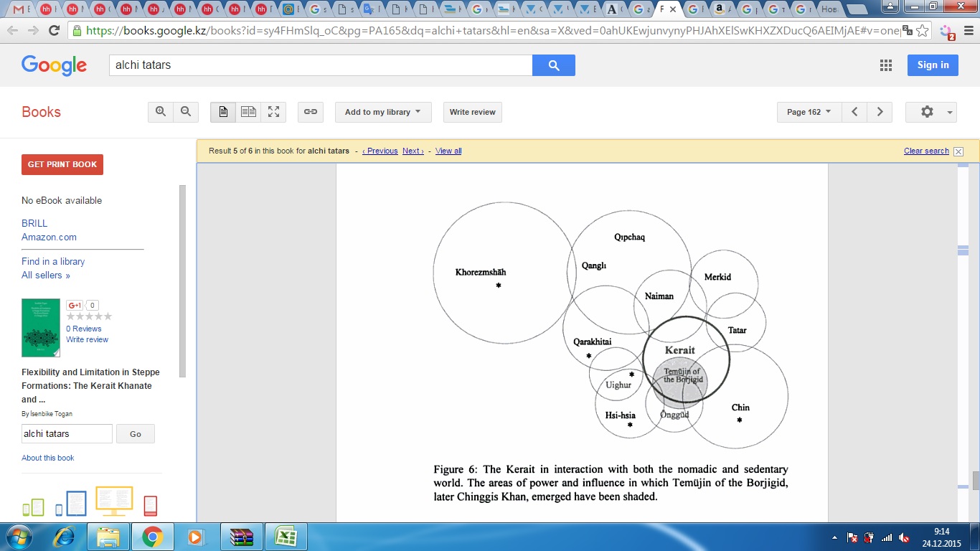
Task: Open Excel from the Windows taskbar
Action: (286, 537)
